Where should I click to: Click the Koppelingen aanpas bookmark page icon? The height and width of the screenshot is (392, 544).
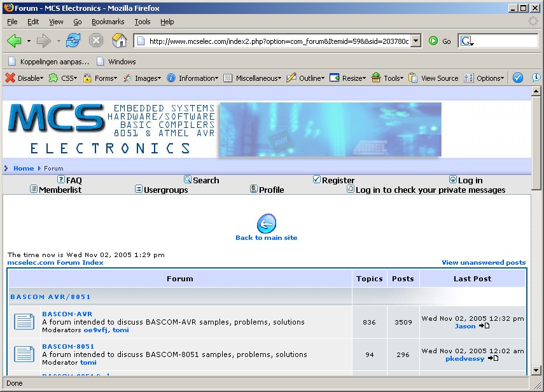pos(12,61)
